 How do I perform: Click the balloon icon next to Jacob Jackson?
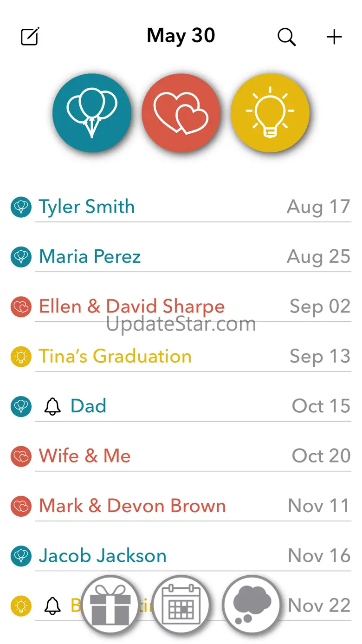click(21, 555)
